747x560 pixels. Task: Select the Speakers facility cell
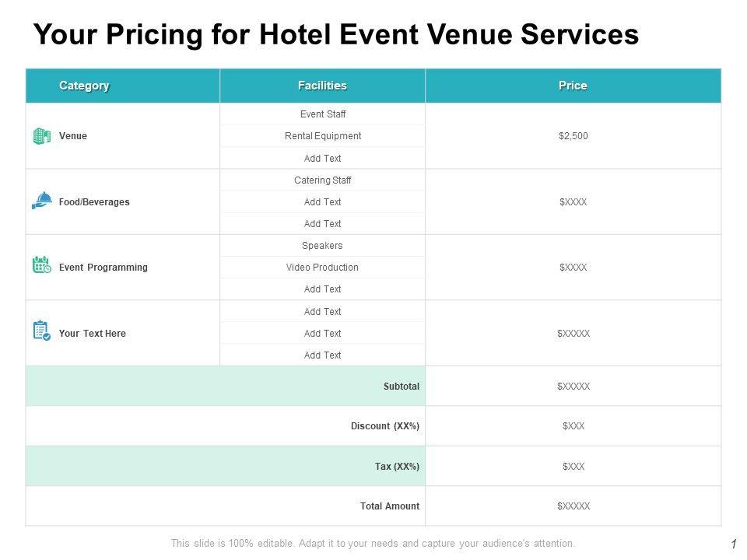(x=322, y=246)
